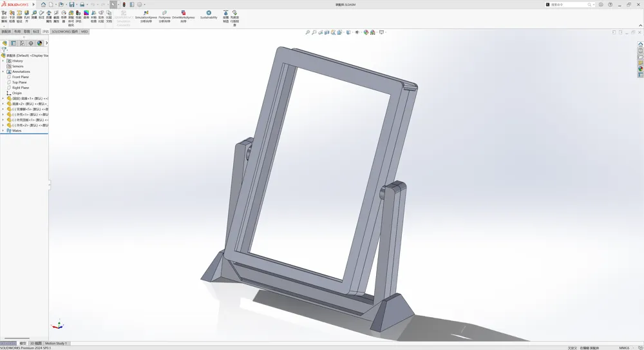644x350 pixels.
Task: Open the Compare Documents tool
Action: [x=108, y=17]
